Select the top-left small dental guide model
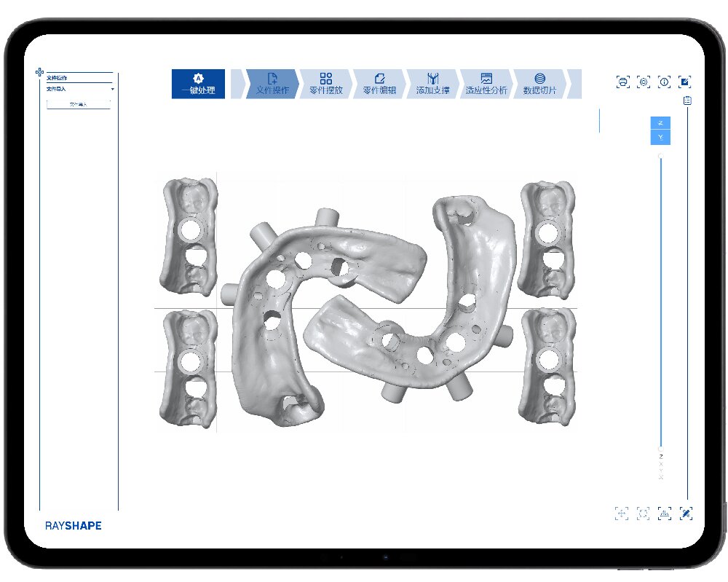This screenshot has width=728, height=582. (x=189, y=237)
